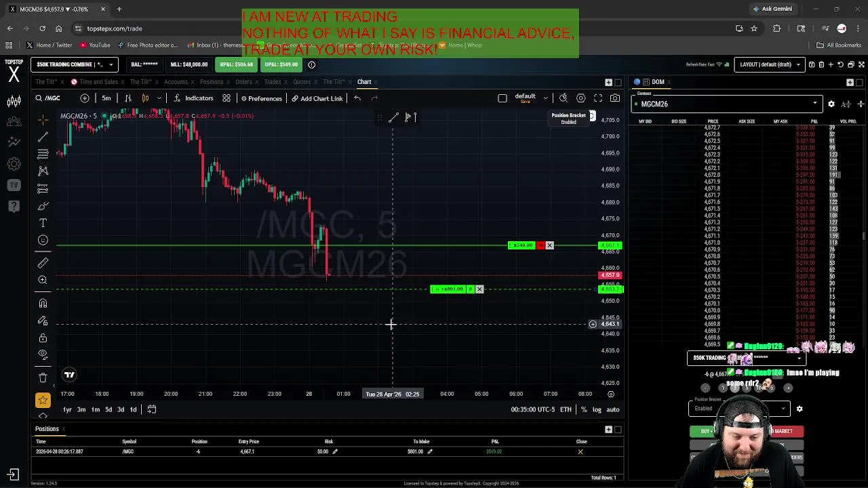The height and width of the screenshot is (488, 868).
Task: Click the logout icon in sidebar
Action: click(x=14, y=474)
